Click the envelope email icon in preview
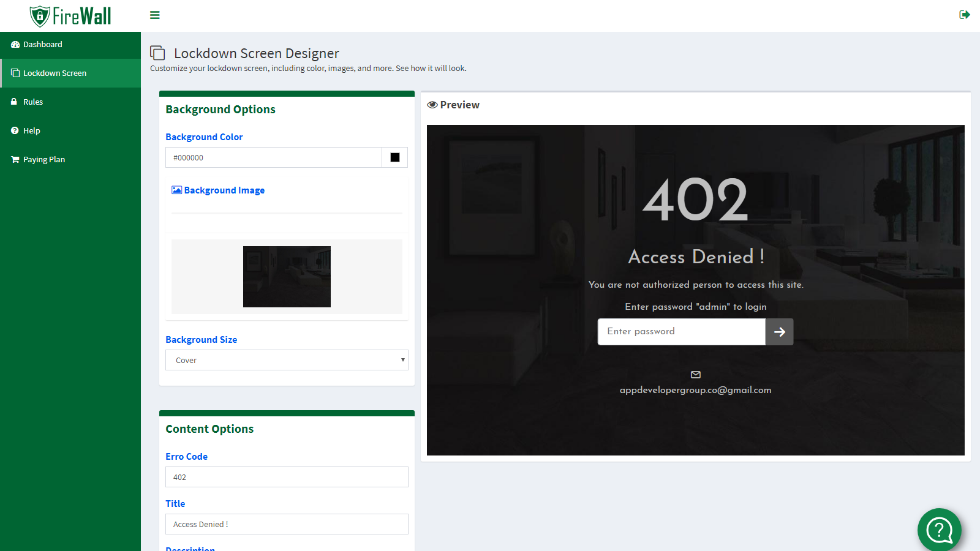The image size is (980, 551). tap(696, 375)
